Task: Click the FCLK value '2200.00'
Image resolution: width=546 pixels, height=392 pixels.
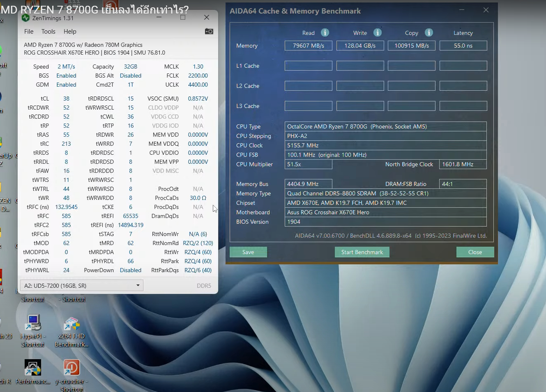Action: [x=198, y=76]
